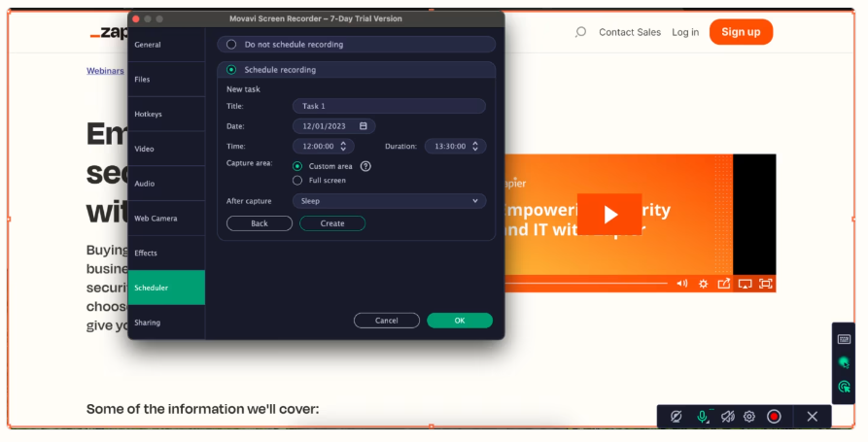Image resolution: width=868 pixels, height=442 pixels.
Task: Select Schedule recording radio button
Action: (231, 70)
